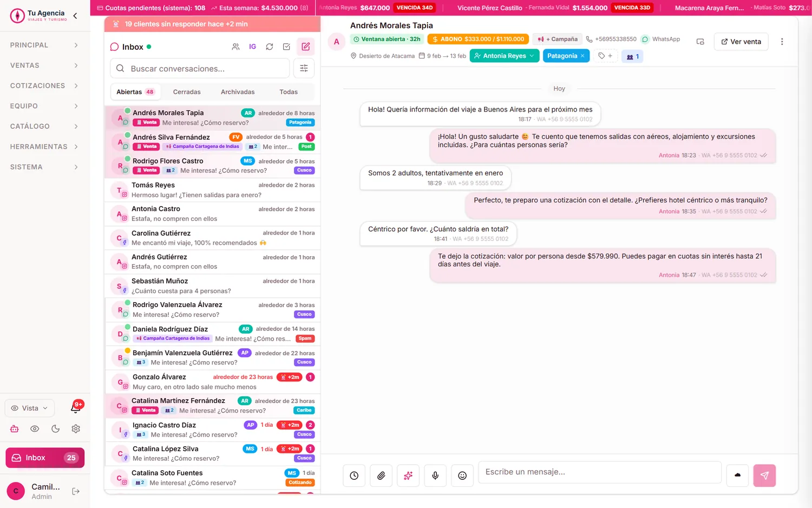Open Gonzalo Álvarez conversation
Screen dimensions: 812x508
212,382
